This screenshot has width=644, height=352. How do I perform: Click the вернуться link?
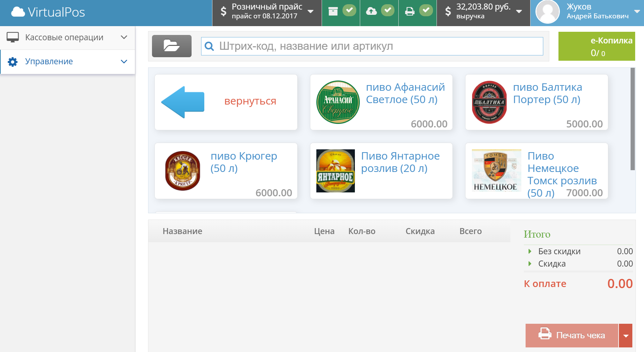(250, 101)
